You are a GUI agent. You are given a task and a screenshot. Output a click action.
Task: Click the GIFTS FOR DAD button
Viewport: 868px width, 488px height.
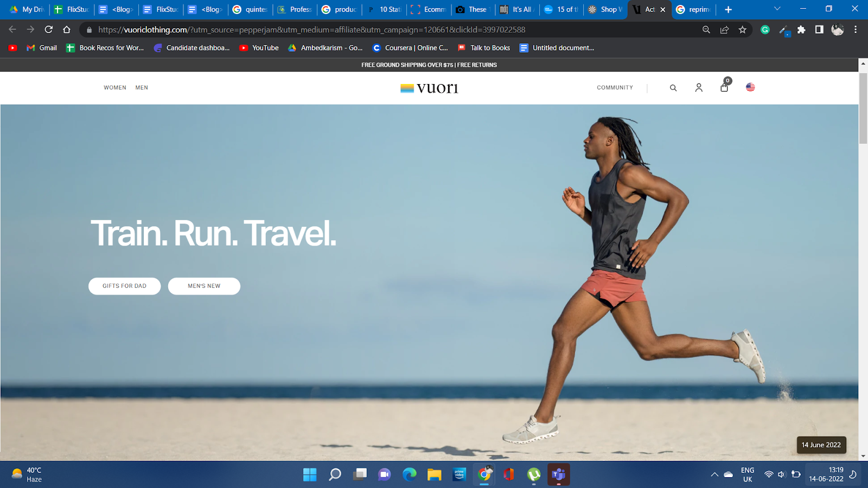124,286
